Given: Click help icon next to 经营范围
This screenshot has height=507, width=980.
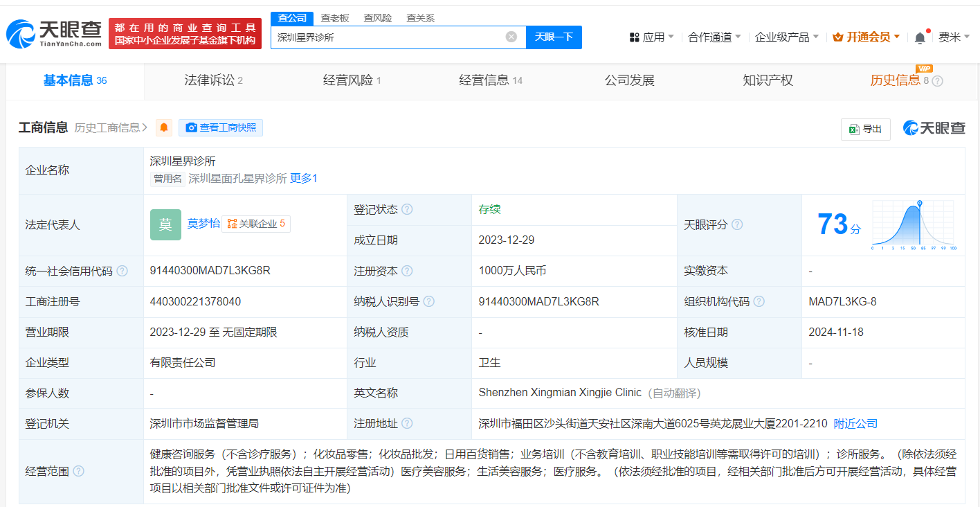Looking at the screenshot, I should pyautogui.click(x=78, y=471).
